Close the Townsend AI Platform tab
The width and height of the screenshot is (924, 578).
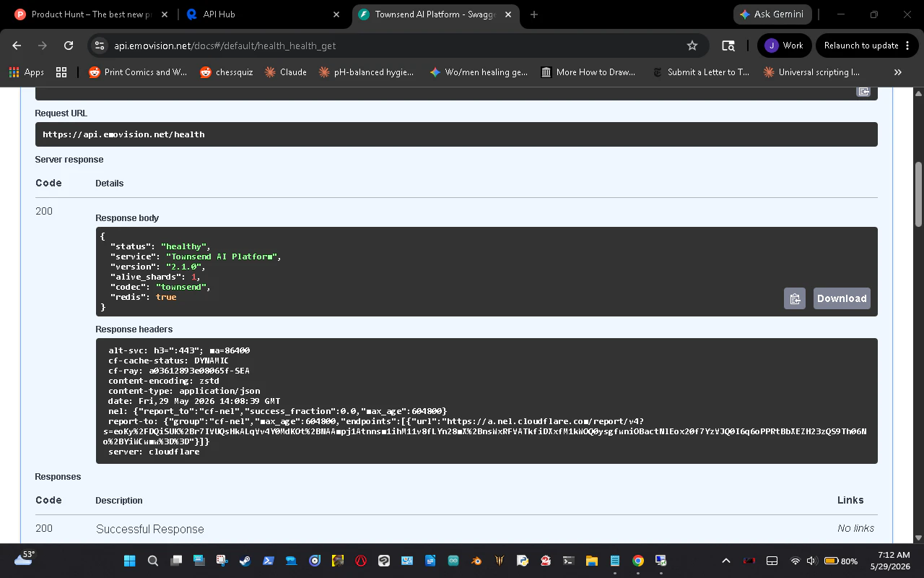508,14
